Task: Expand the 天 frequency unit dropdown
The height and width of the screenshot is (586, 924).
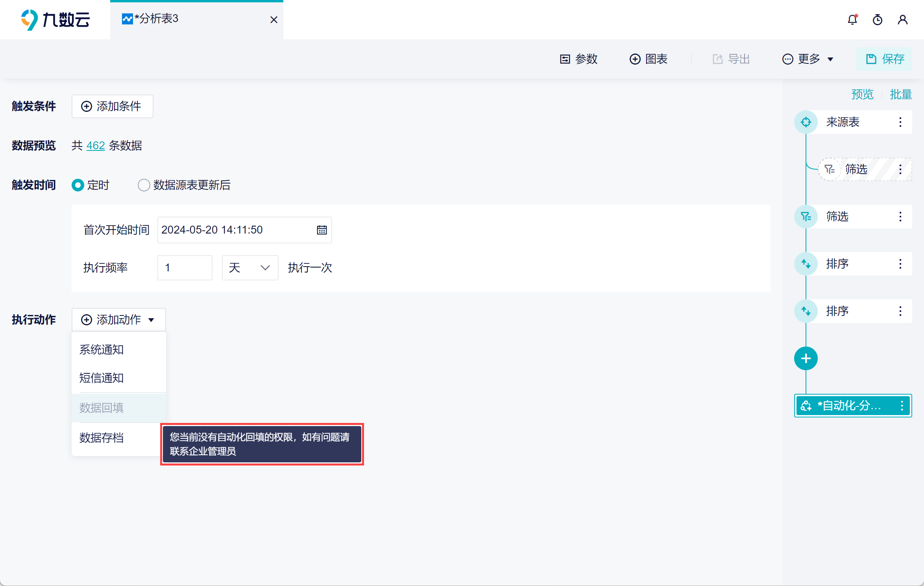Action: point(250,268)
